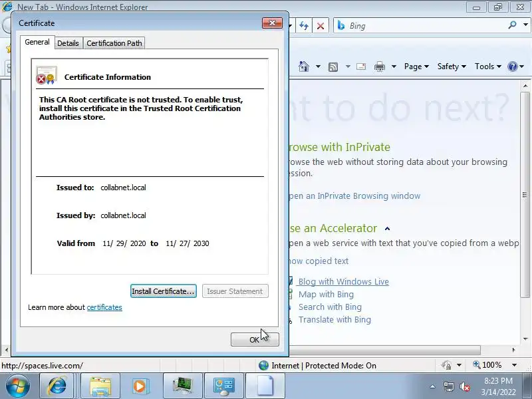Viewport: 532px width, 399px height.
Task: Expand the feeds dropdown arrow
Action: pyautogui.click(x=348, y=66)
